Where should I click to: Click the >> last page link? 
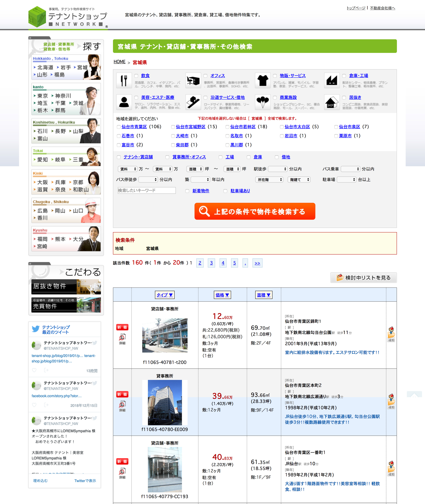pyautogui.click(x=257, y=263)
